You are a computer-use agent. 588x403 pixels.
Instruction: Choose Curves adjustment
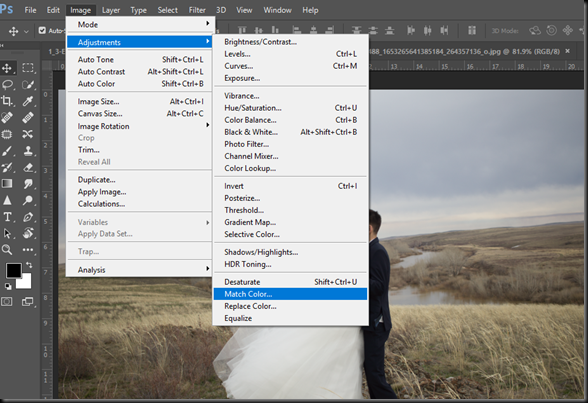(x=290, y=66)
